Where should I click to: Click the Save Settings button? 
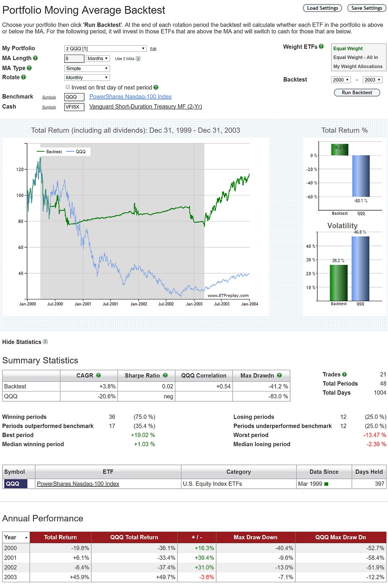pyautogui.click(x=366, y=8)
